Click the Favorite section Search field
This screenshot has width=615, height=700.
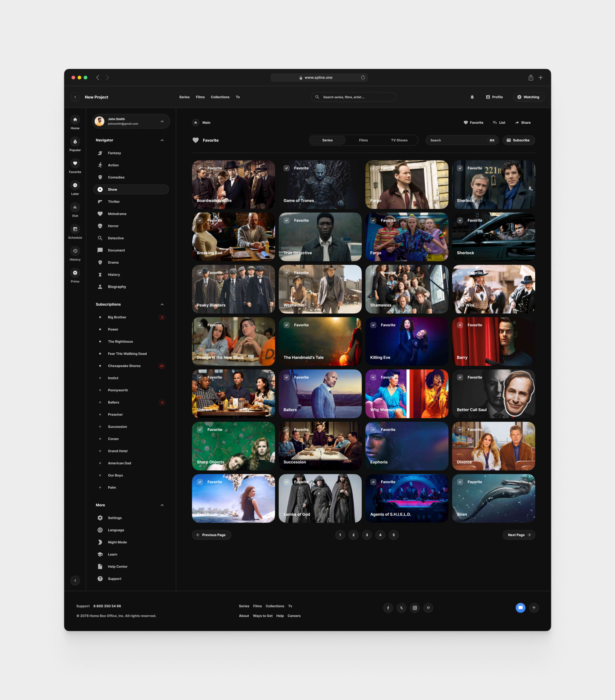click(462, 140)
